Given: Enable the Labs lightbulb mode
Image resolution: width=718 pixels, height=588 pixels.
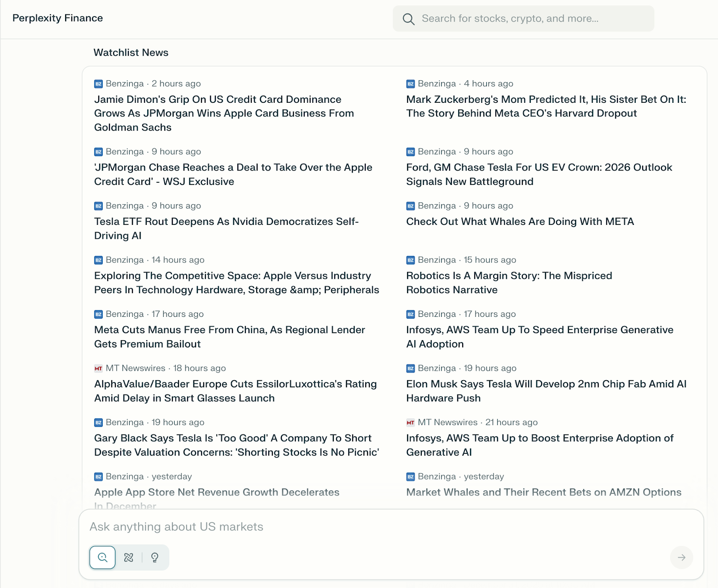Looking at the screenshot, I should click(155, 557).
